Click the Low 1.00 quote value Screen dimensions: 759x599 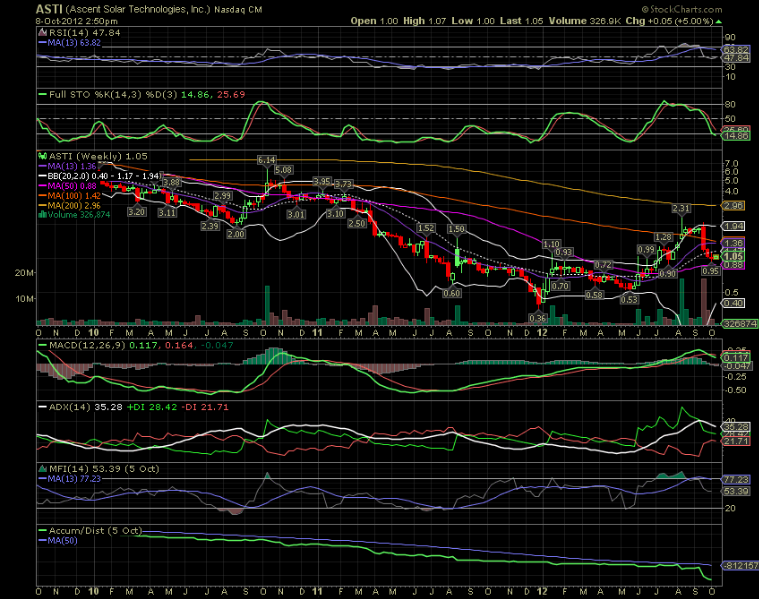[473, 21]
